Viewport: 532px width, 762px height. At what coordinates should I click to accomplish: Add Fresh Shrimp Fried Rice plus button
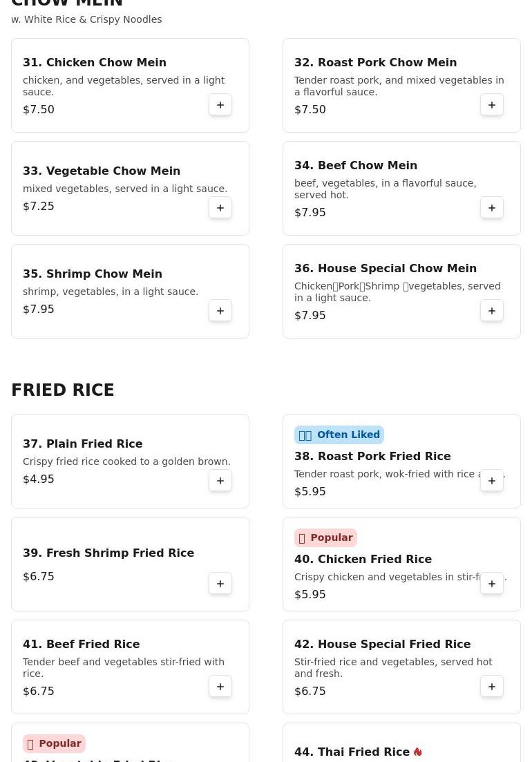tap(220, 584)
